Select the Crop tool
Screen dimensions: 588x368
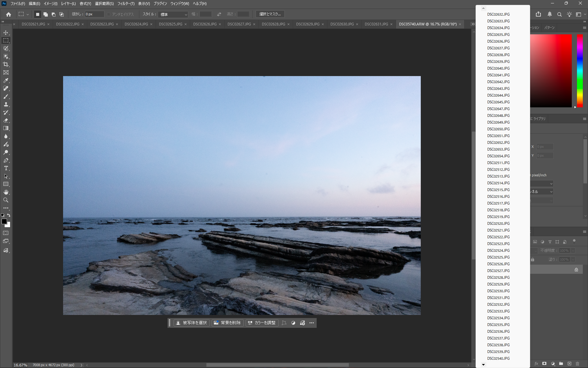pyautogui.click(x=6, y=64)
